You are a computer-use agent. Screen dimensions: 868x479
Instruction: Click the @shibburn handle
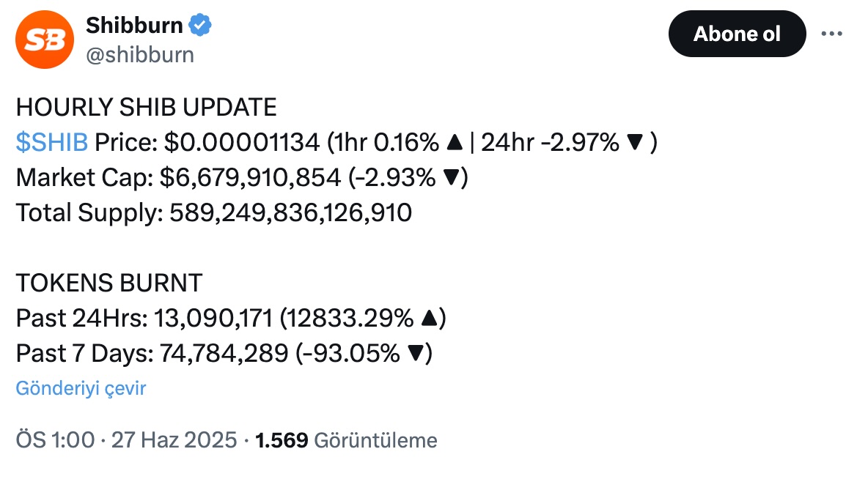[140, 55]
